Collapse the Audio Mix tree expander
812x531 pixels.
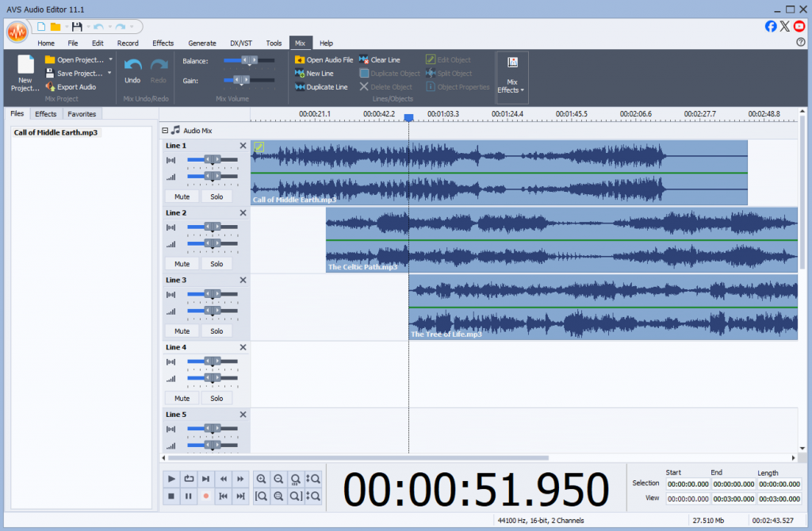165,131
